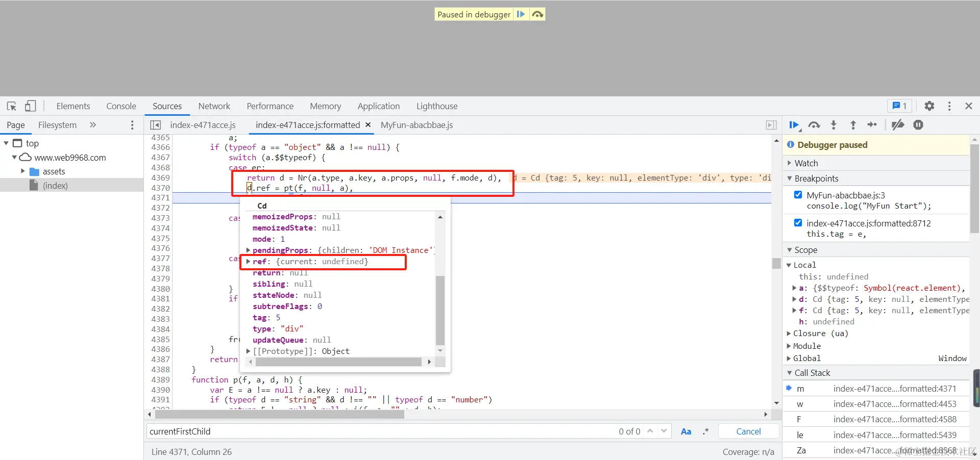Expand the assets folder
980x460 pixels.
22,171
